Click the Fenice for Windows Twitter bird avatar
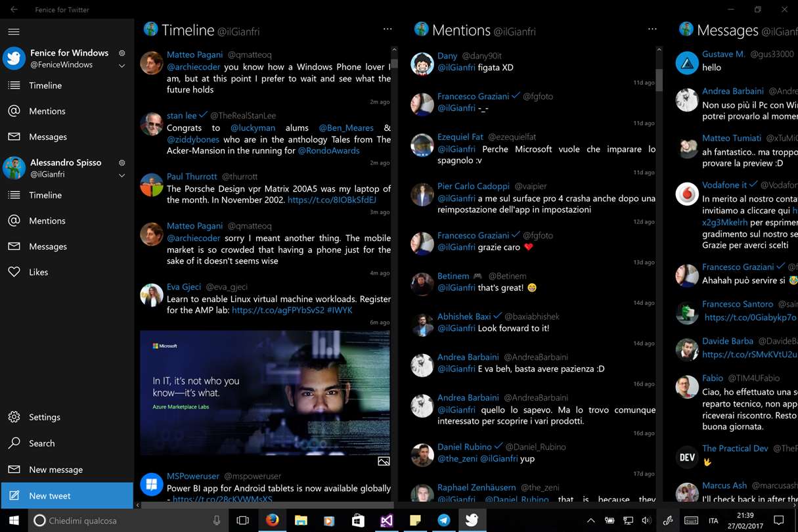 tap(14, 58)
